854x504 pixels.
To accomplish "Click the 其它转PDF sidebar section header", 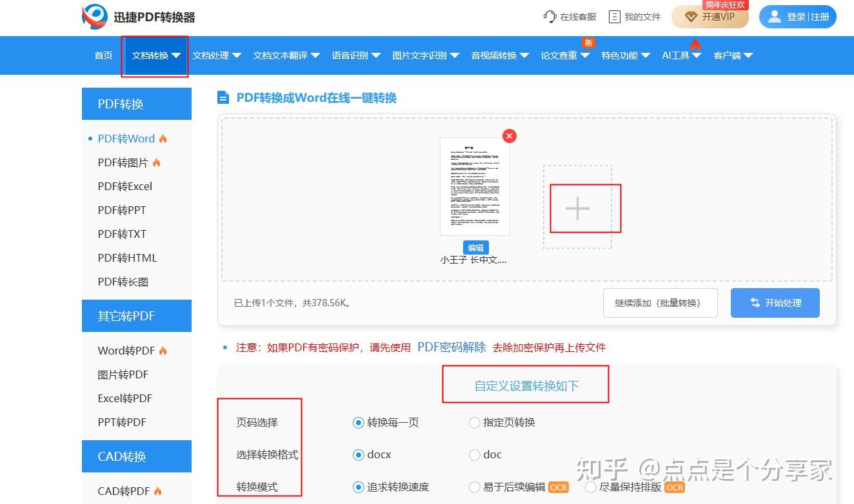I will 137,316.
